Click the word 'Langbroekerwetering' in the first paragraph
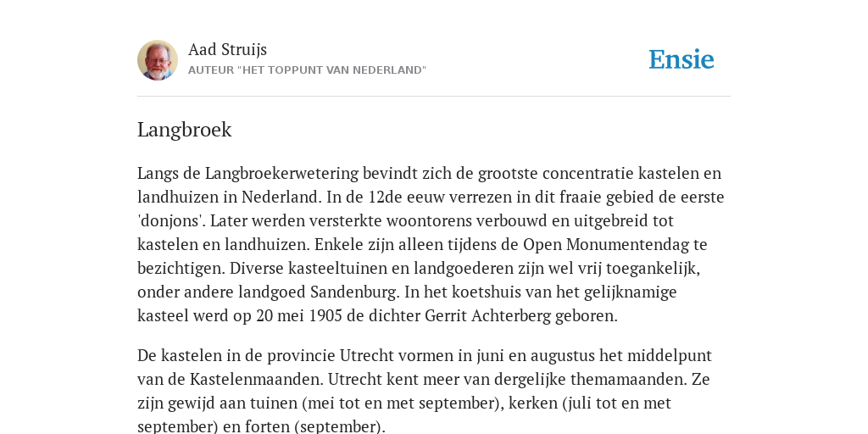 click(x=281, y=174)
